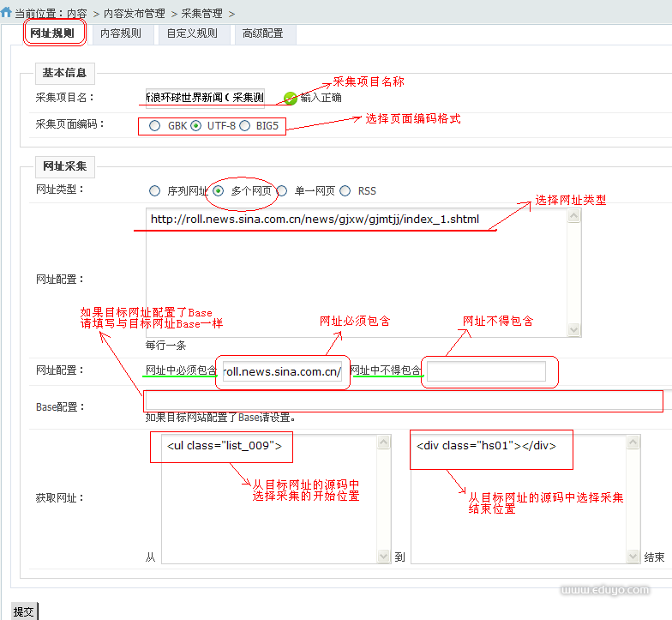Focus the 网址中必须包含 input field
672x620 pixels.
tap(282, 371)
